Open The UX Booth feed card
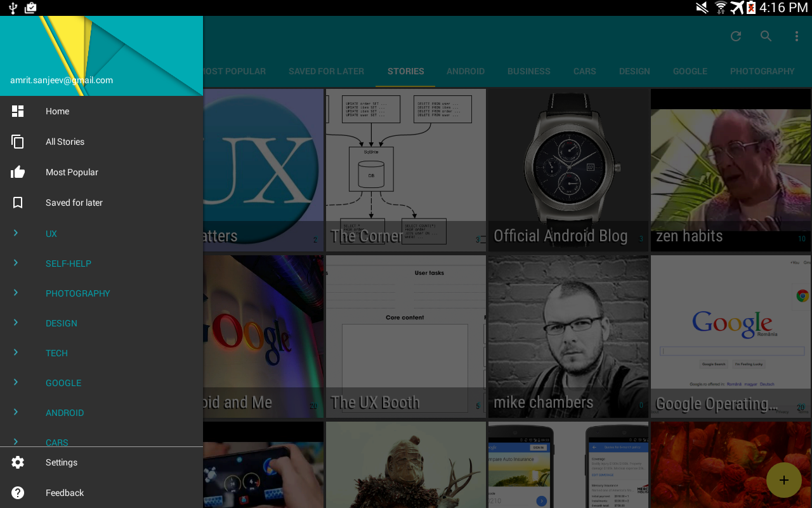 pos(406,337)
